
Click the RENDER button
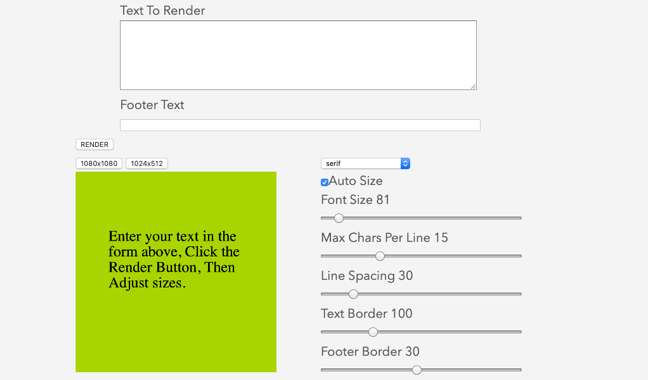[94, 145]
